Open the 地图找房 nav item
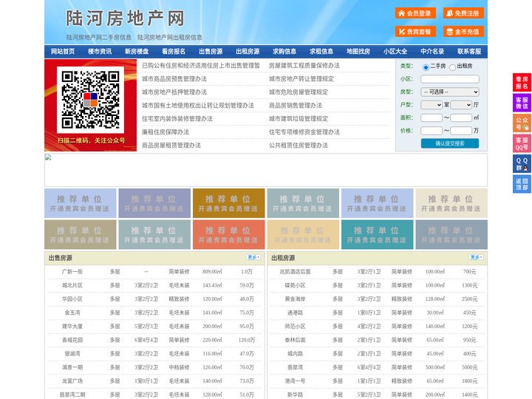 (358, 52)
